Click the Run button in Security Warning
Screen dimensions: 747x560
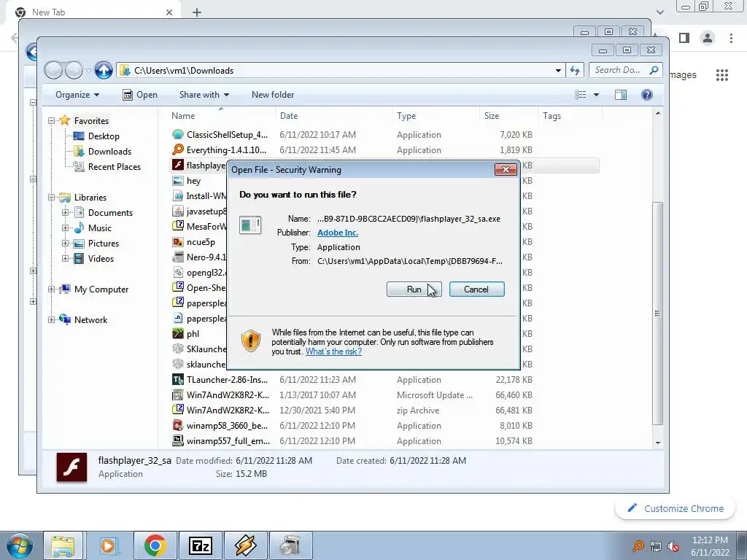point(414,289)
